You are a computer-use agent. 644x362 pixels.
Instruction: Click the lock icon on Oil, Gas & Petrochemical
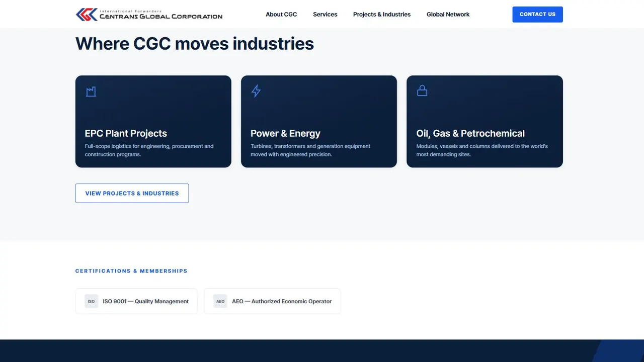[x=422, y=90]
